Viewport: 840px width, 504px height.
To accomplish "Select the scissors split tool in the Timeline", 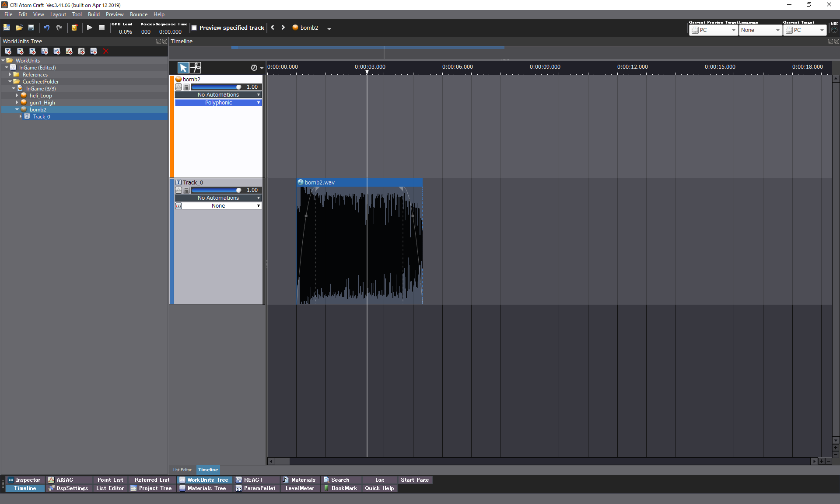I will pos(195,68).
